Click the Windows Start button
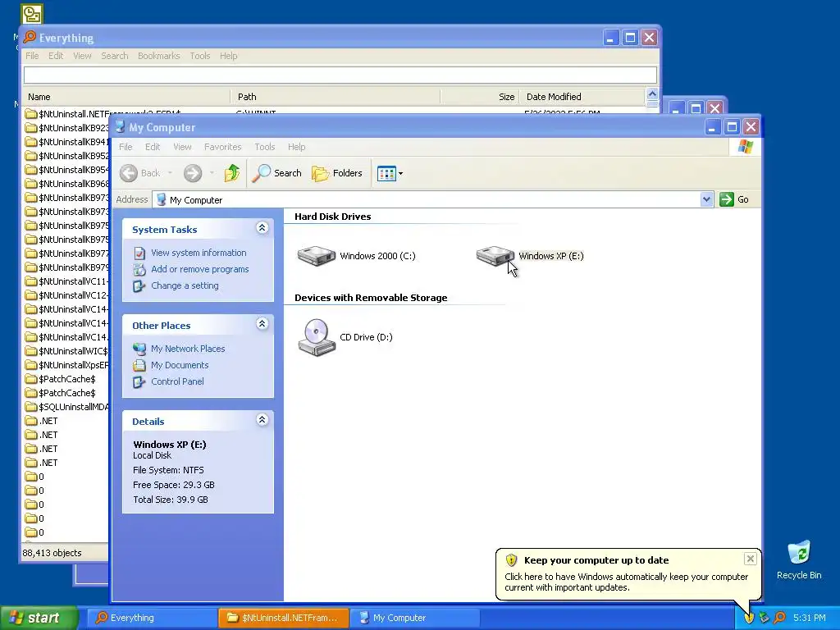Image resolution: width=840 pixels, height=630 pixels. click(x=39, y=618)
